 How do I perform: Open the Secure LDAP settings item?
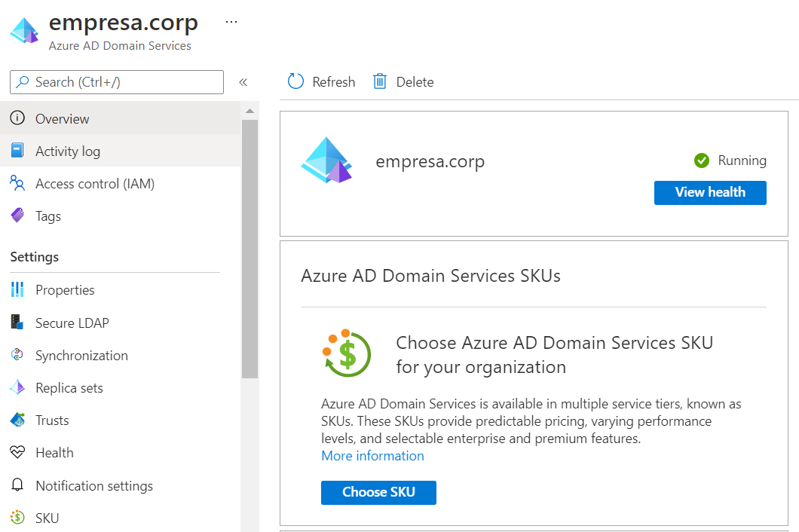(121, 323)
